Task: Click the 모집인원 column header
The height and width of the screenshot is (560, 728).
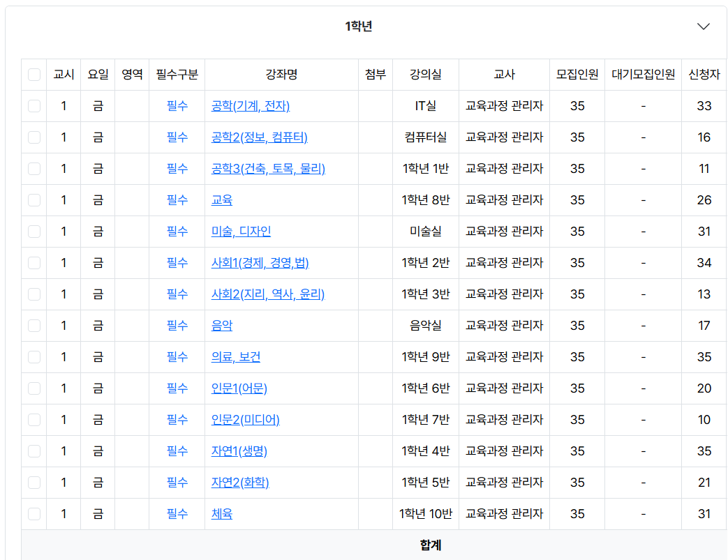Action: pos(577,74)
